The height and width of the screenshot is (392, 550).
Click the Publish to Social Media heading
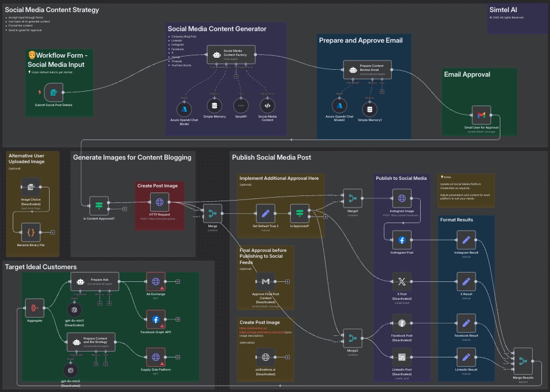[401, 178]
